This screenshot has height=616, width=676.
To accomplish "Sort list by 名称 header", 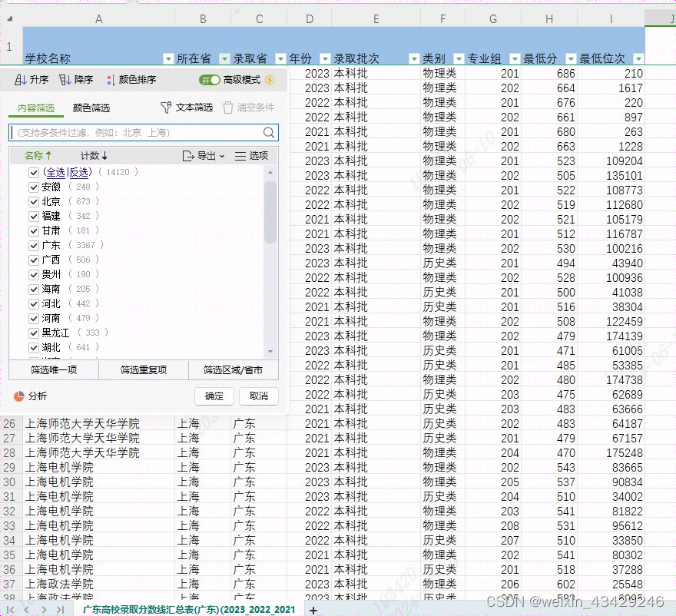I will 38,156.
